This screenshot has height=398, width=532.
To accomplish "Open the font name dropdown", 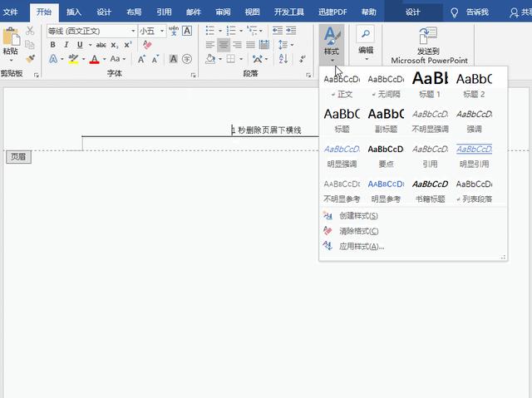I will [133, 32].
